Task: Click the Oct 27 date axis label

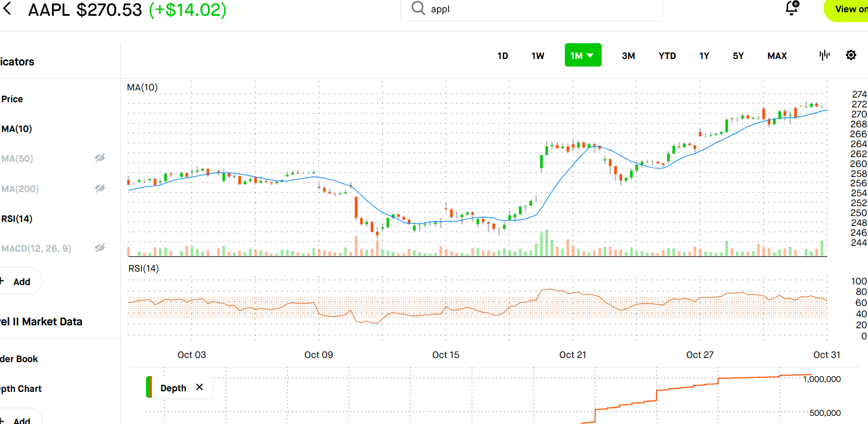Action: 700,355
